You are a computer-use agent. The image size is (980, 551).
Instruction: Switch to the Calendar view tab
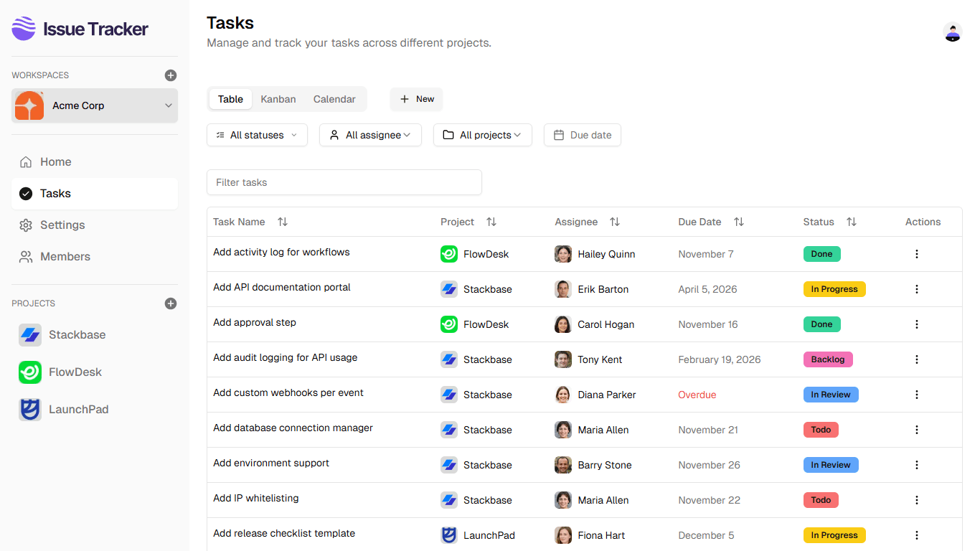(x=334, y=99)
